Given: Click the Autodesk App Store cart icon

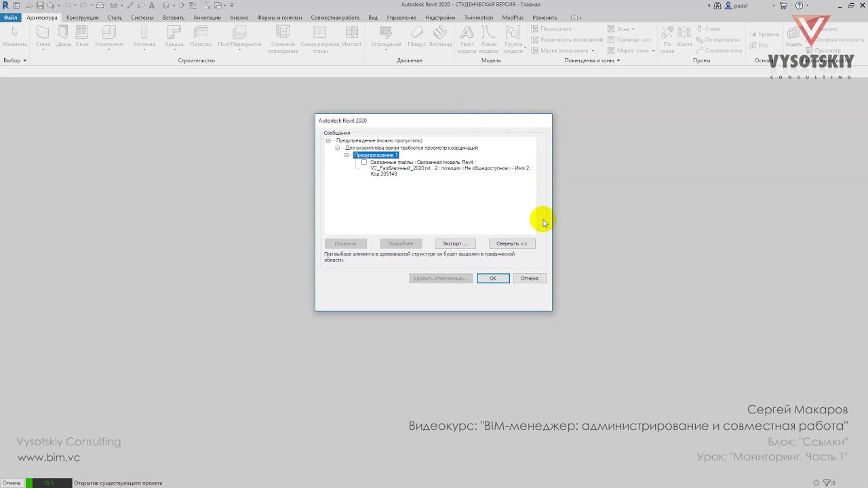Looking at the screenshot, I should 783,5.
